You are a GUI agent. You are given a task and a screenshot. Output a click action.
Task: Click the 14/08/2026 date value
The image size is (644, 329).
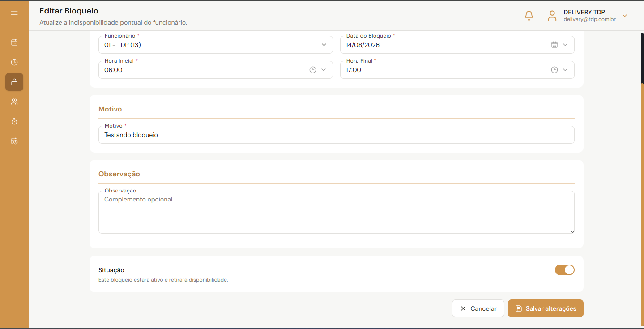(x=363, y=45)
